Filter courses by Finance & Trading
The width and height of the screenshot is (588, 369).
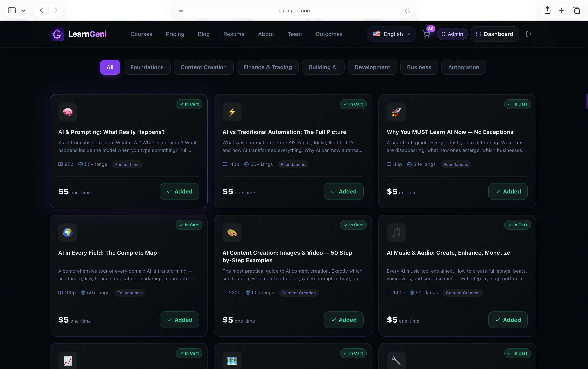tap(268, 67)
